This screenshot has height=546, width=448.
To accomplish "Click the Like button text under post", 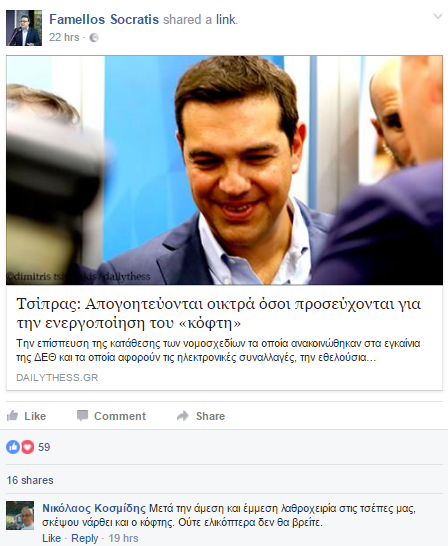I will (x=35, y=416).
